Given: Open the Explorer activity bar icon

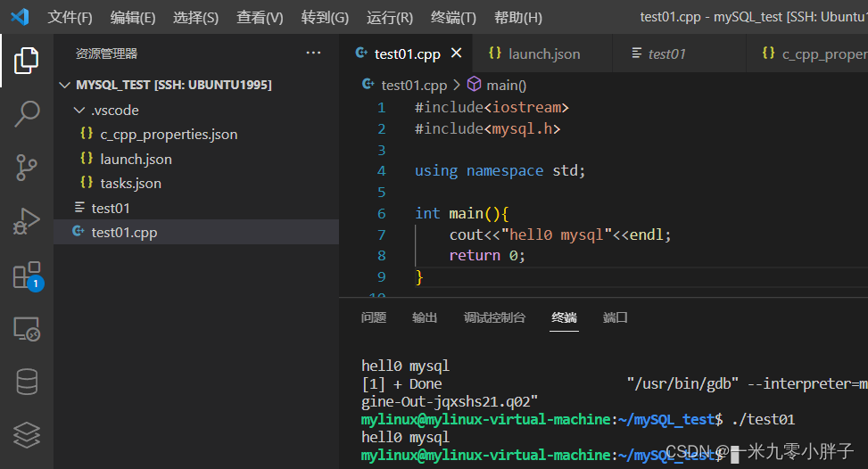Looking at the screenshot, I should [27, 61].
